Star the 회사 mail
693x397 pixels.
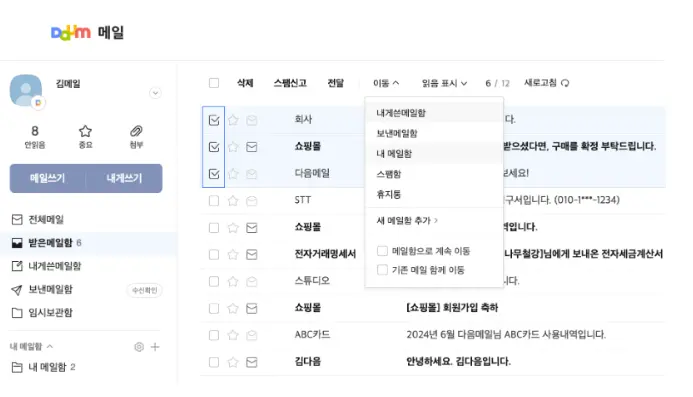pos(233,120)
